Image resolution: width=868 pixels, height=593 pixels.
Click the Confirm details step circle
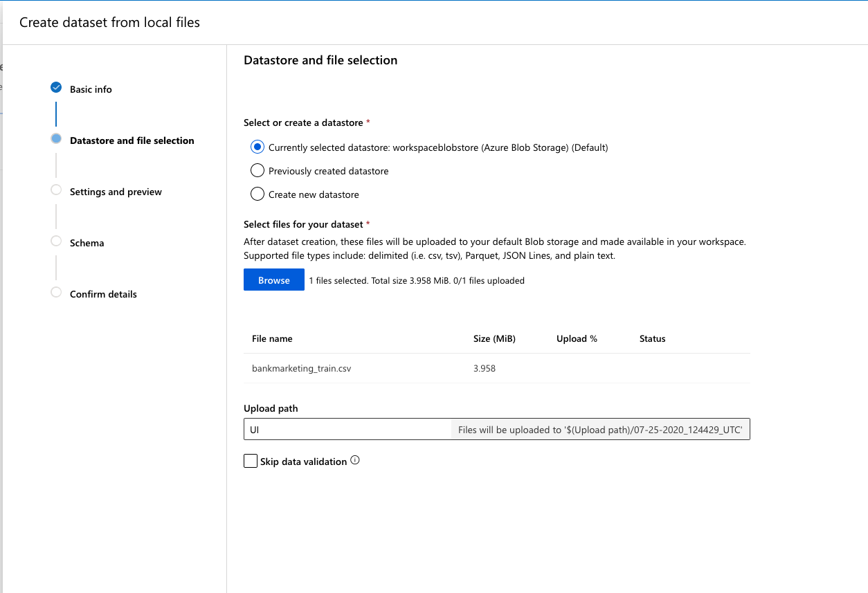[x=56, y=293]
